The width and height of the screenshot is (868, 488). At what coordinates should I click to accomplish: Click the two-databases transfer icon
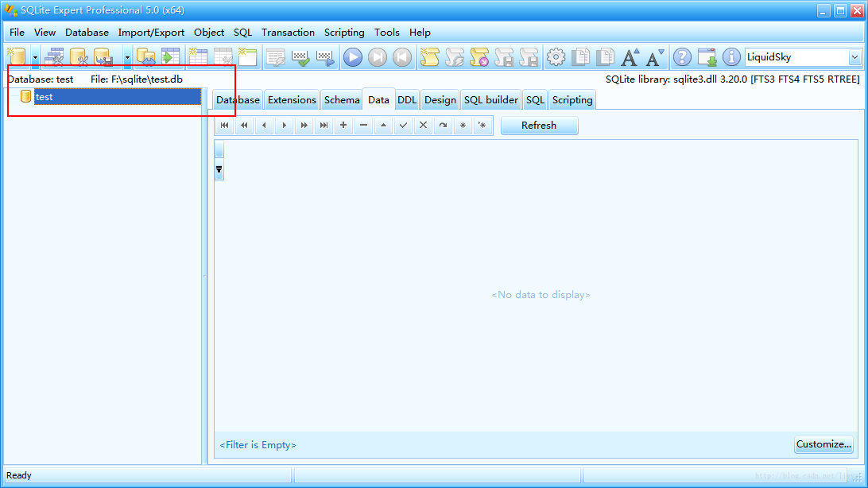click(146, 57)
